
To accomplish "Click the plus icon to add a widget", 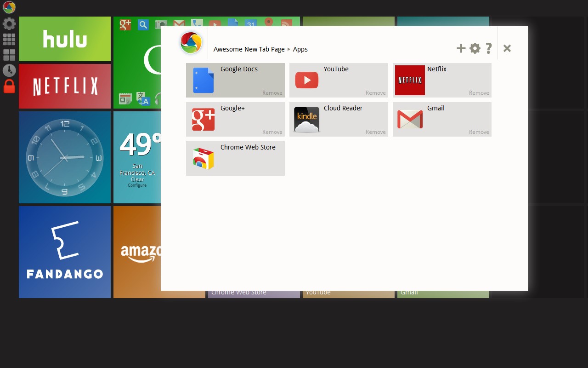I will 461,48.
